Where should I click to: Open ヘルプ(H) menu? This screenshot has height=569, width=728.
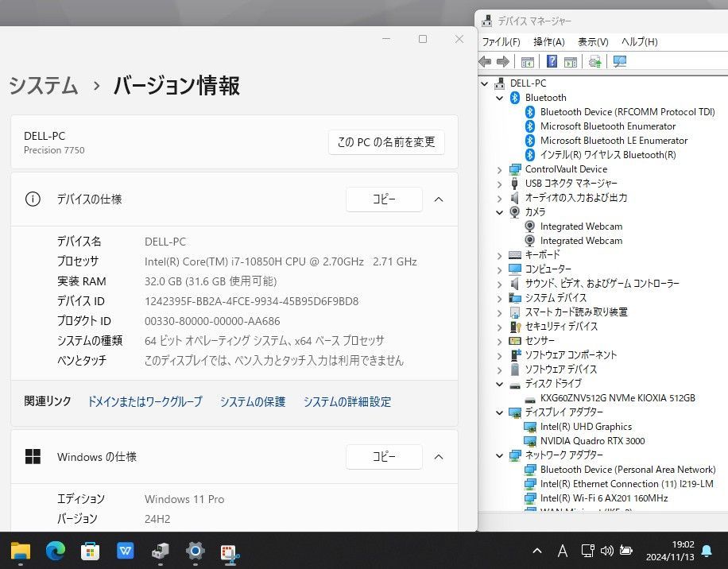coord(639,42)
